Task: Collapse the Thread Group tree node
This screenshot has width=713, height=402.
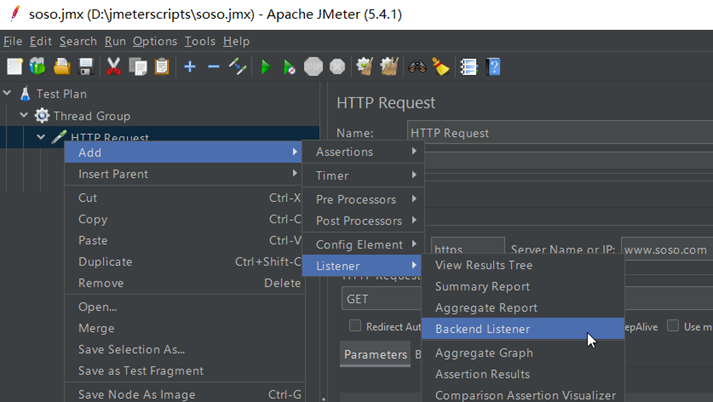Action: pos(24,115)
